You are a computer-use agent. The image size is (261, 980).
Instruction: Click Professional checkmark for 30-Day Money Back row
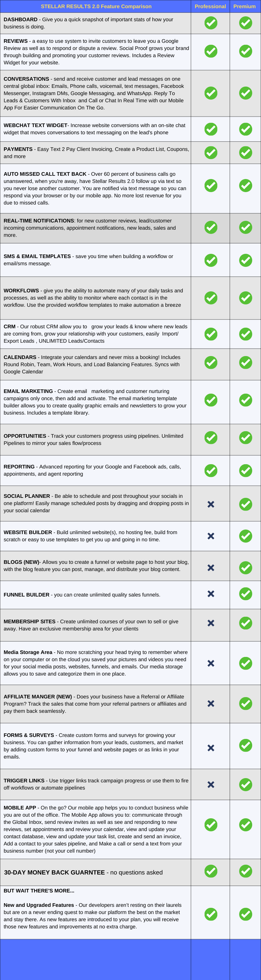coord(211,871)
